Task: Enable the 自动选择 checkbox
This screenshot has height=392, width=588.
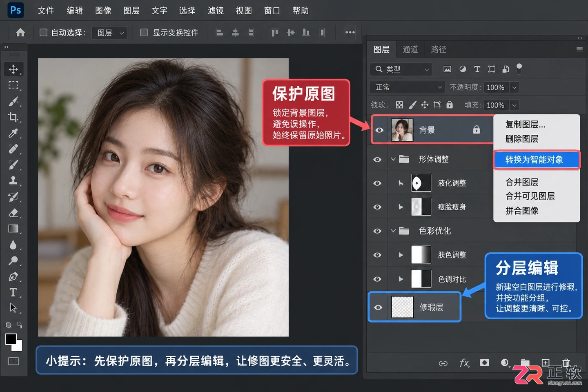Action: tap(43, 32)
